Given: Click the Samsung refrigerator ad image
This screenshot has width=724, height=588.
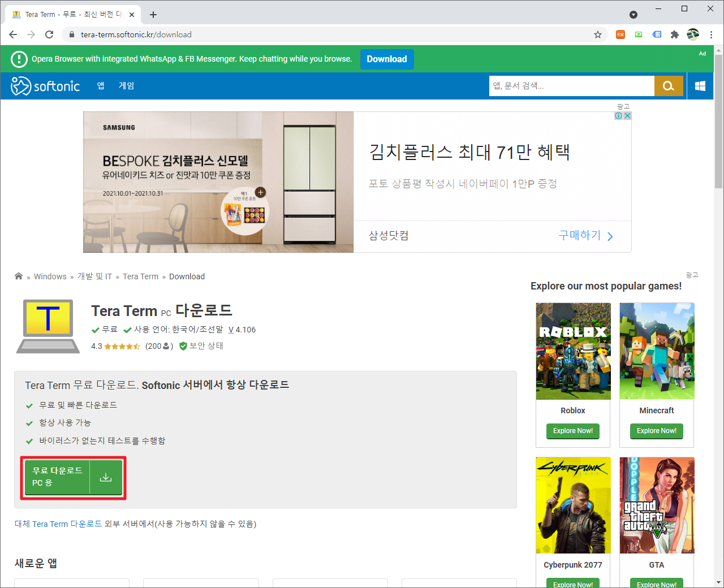Looking at the screenshot, I should pyautogui.click(x=218, y=181).
